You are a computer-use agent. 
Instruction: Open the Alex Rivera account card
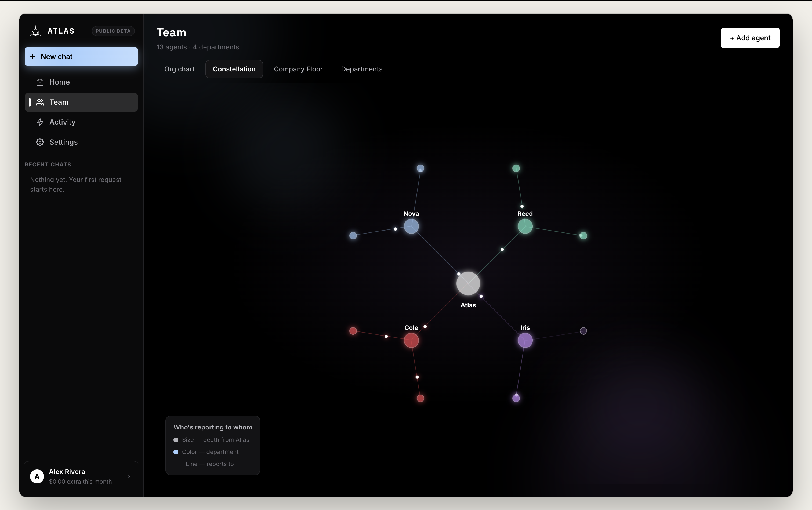[81, 476]
